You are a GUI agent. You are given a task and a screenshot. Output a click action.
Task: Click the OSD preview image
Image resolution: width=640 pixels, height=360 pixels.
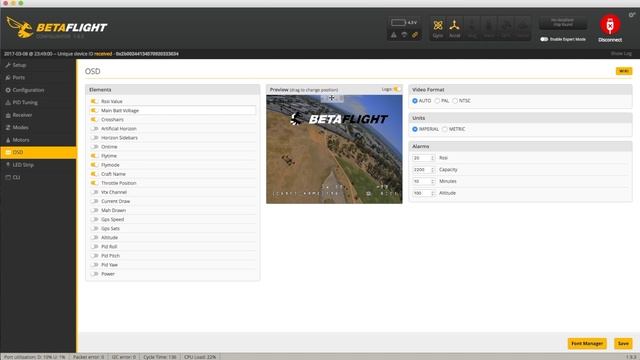tap(334, 149)
